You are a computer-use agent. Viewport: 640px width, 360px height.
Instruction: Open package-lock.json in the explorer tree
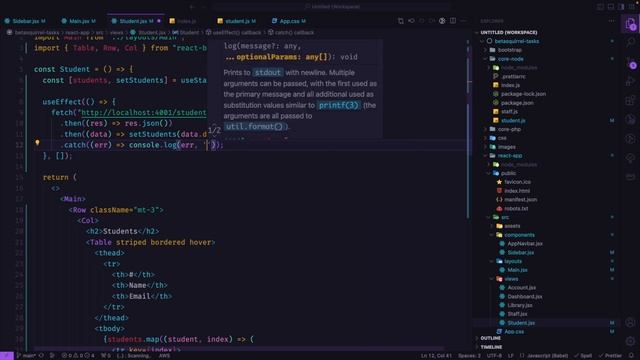(523, 94)
